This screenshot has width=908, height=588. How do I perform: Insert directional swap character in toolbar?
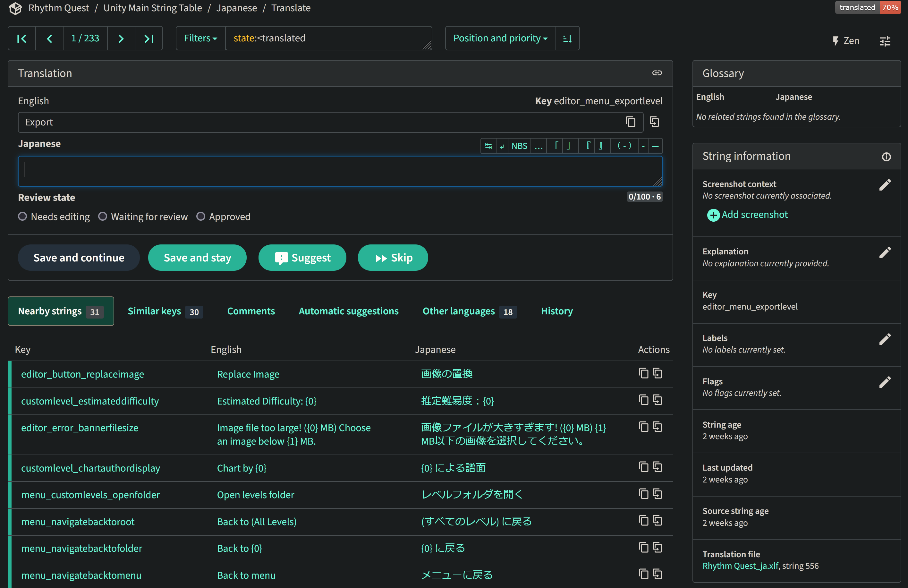coord(488,146)
